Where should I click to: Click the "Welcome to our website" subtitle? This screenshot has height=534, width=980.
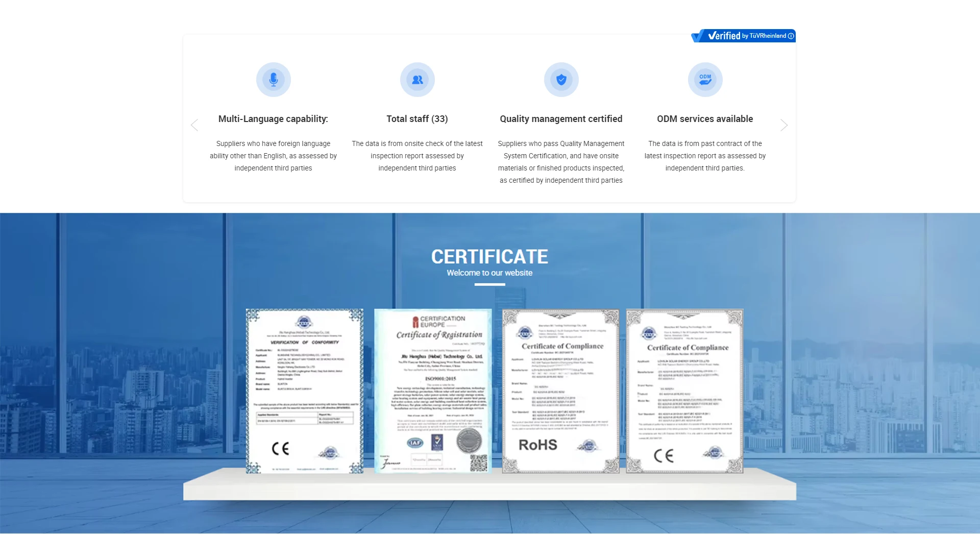click(489, 273)
